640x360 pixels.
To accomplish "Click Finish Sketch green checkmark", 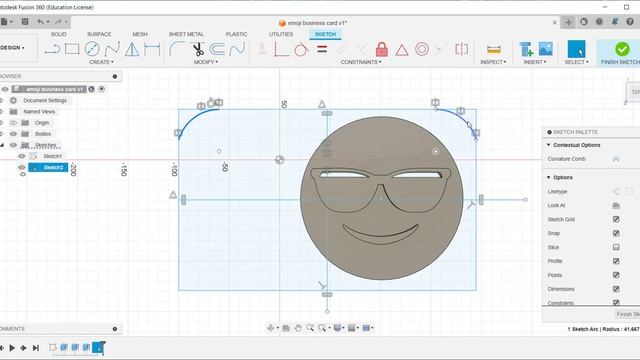I will tap(622, 49).
